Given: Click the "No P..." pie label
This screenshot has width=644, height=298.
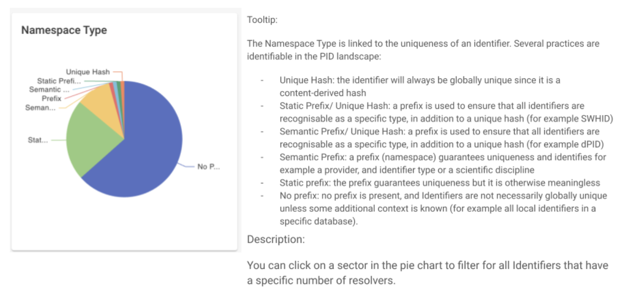Looking at the screenshot, I should (x=209, y=167).
